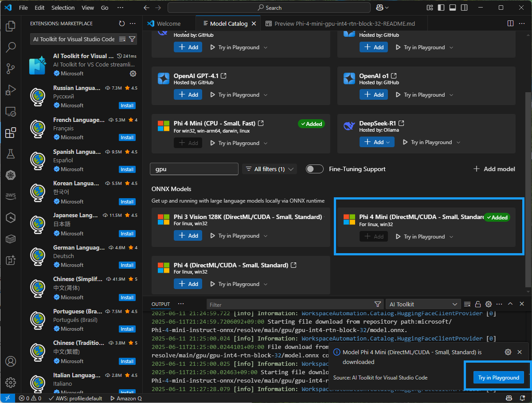
Task: Open external link for Phi 4 Mini CPU
Action: [261, 123]
